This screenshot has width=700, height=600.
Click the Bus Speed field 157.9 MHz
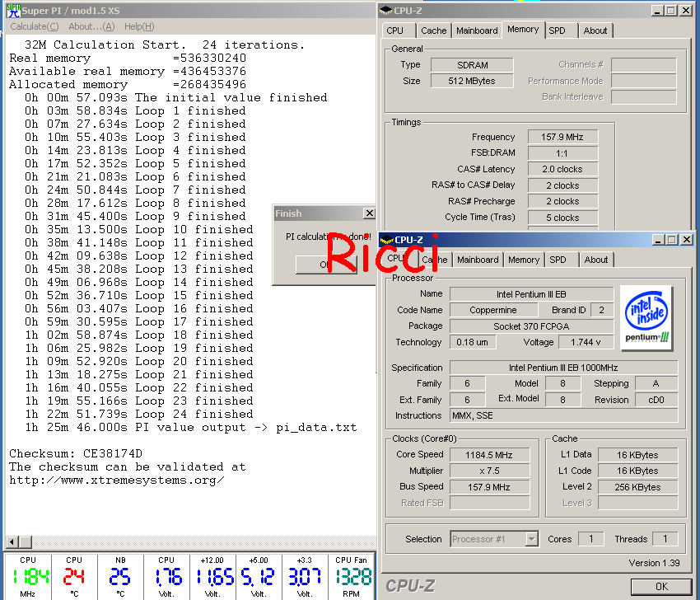click(489, 487)
